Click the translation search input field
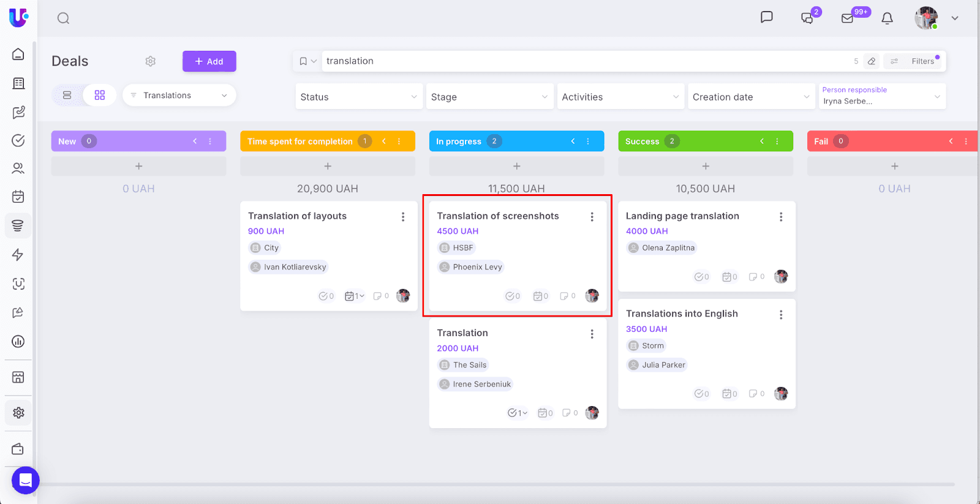980x504 pixels. pos(582,61)
